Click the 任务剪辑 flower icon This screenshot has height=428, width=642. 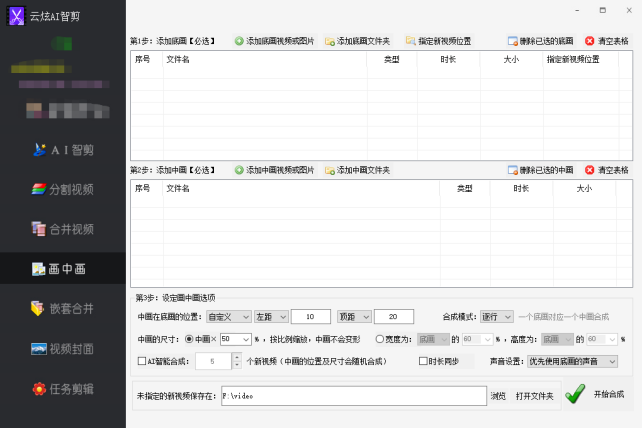point(39,389)
